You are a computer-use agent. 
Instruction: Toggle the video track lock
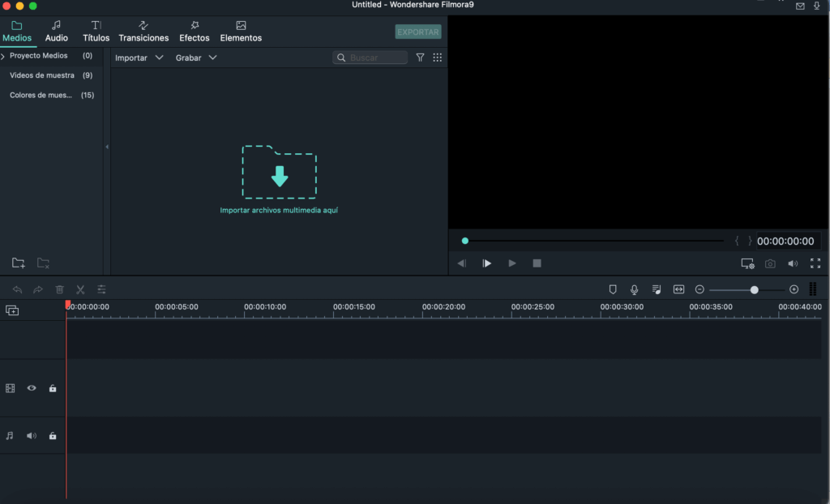[53, 388]
